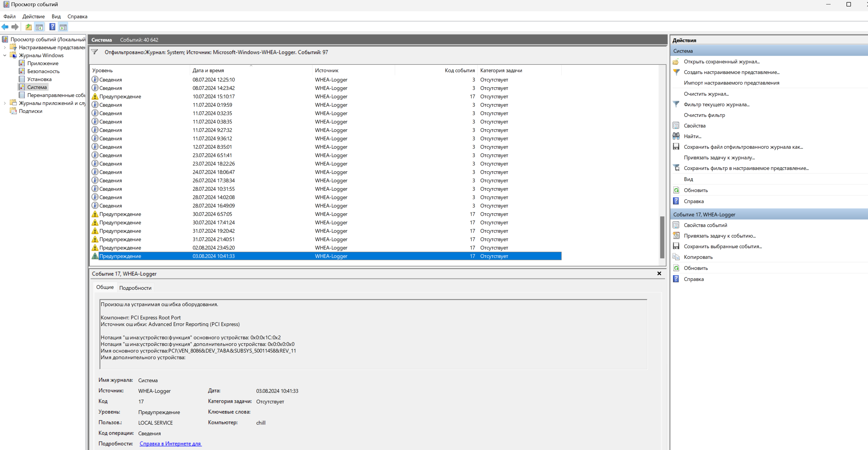
Task: Click Фильтр текущего журнала action
Action: coord(716,105)
